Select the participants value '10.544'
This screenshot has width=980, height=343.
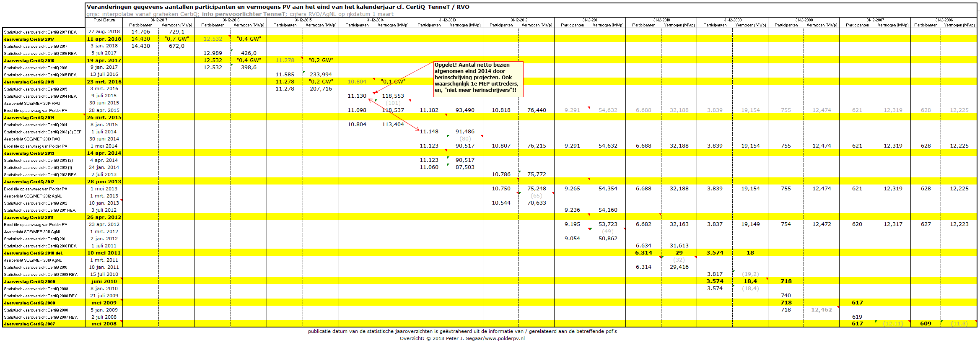501,203
